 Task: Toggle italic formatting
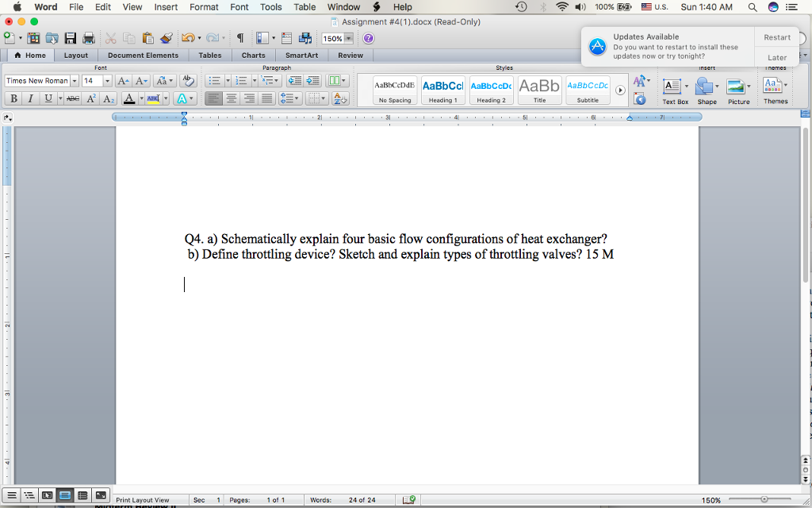30,98
